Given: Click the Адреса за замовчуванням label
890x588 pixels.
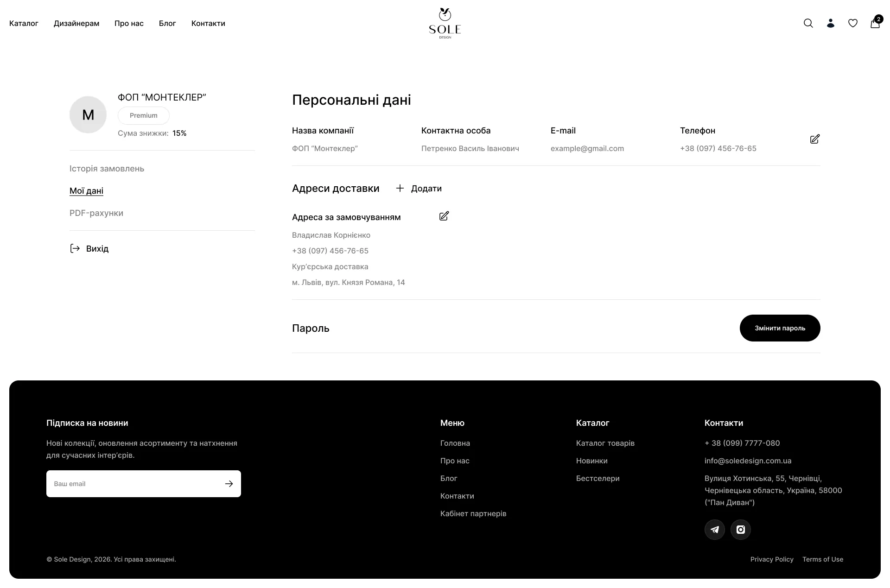Looking at the screenshot, I should (346, 217).
